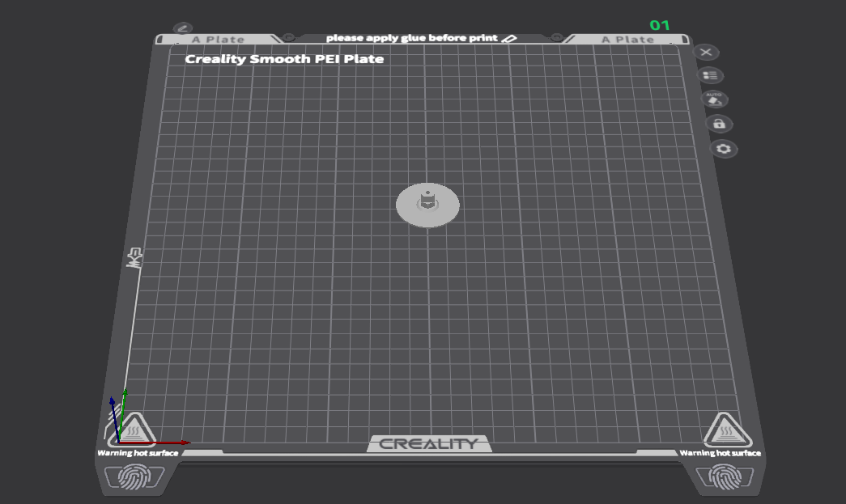
Task: Click the left hot surface warning triangle
Action: [x=132, y=430]
